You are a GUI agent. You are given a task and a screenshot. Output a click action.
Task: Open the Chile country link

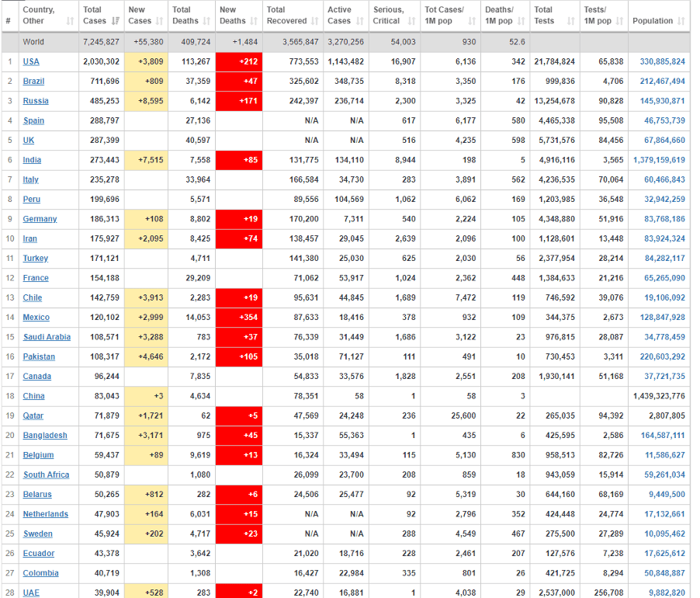point(33,297)
